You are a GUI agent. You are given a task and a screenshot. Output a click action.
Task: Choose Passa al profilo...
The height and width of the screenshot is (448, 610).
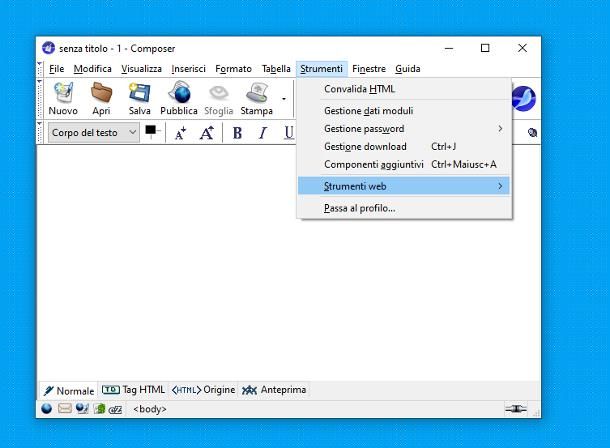pyautogui.click(x=404, y=208)
